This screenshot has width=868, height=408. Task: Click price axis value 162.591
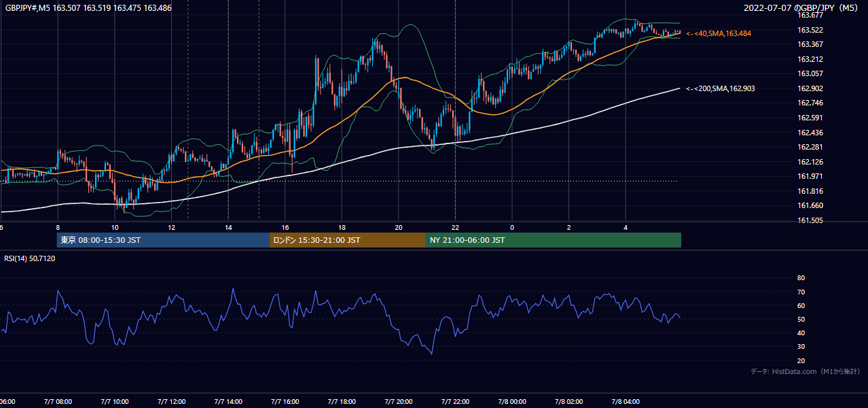810,118
